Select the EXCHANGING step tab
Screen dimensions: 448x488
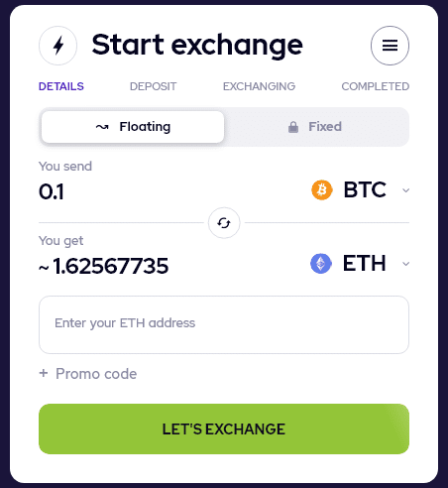point(259,86)
